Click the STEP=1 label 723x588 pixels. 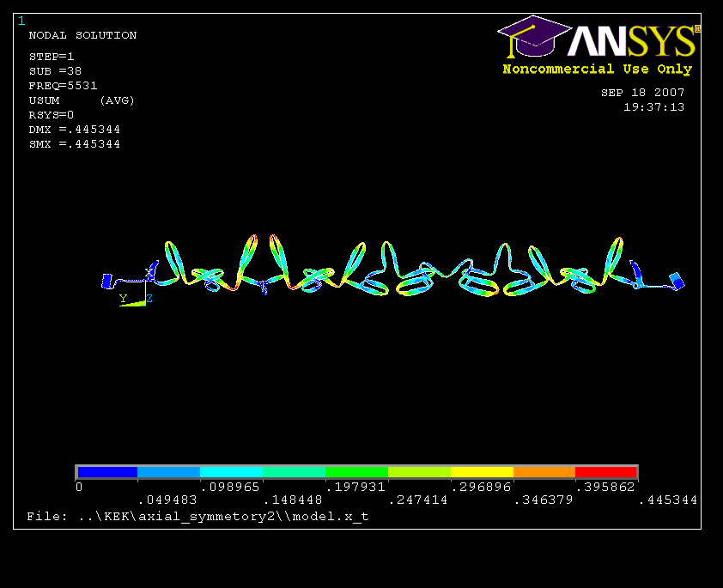point(52,57)
